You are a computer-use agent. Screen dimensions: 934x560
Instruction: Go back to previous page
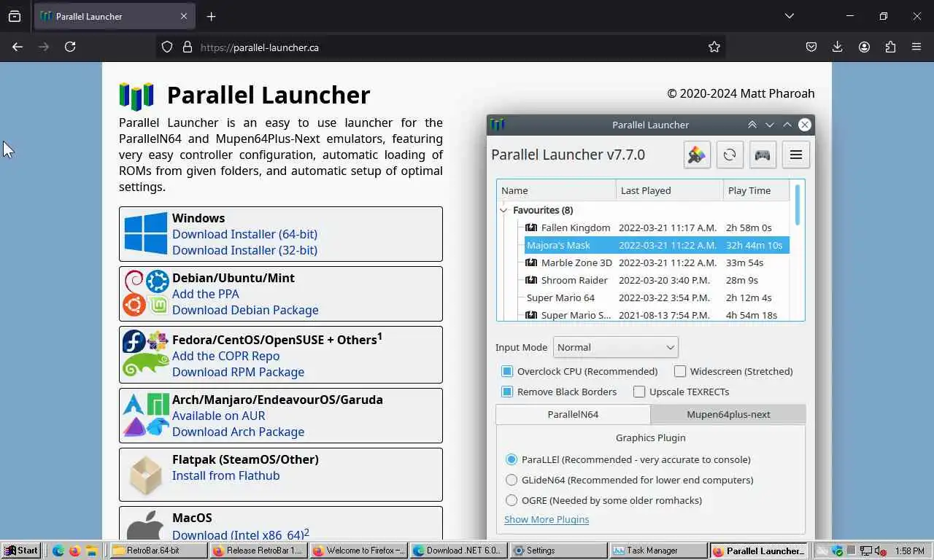[x=18, y=47]
